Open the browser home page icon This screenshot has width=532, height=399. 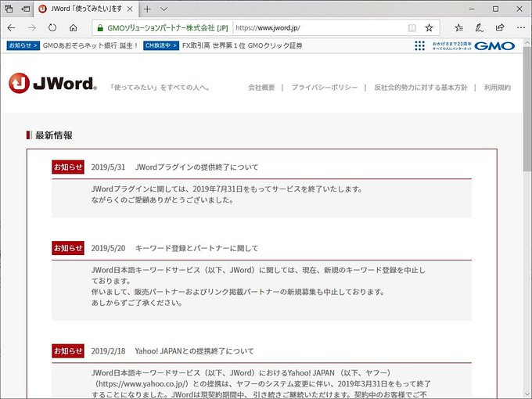pyautogui.click(x=73, y=28)
